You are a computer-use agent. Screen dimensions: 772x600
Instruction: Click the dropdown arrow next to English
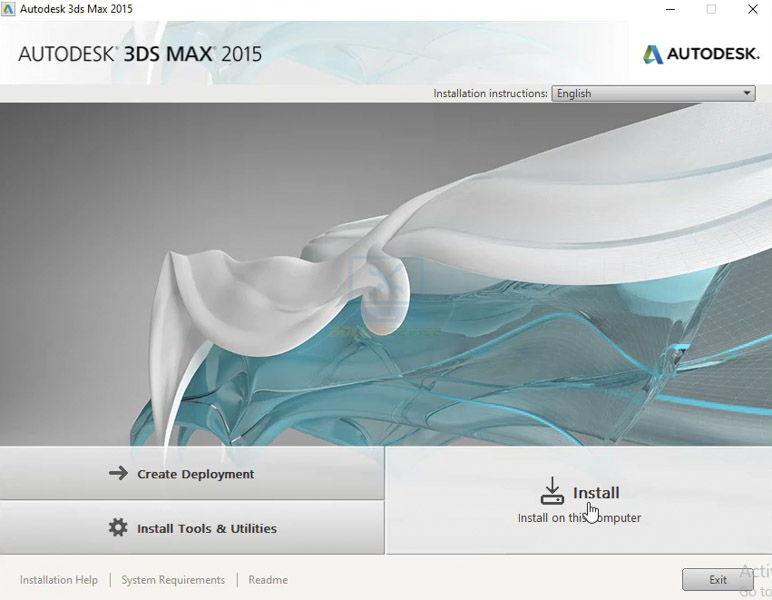click(x=746, y=93)
